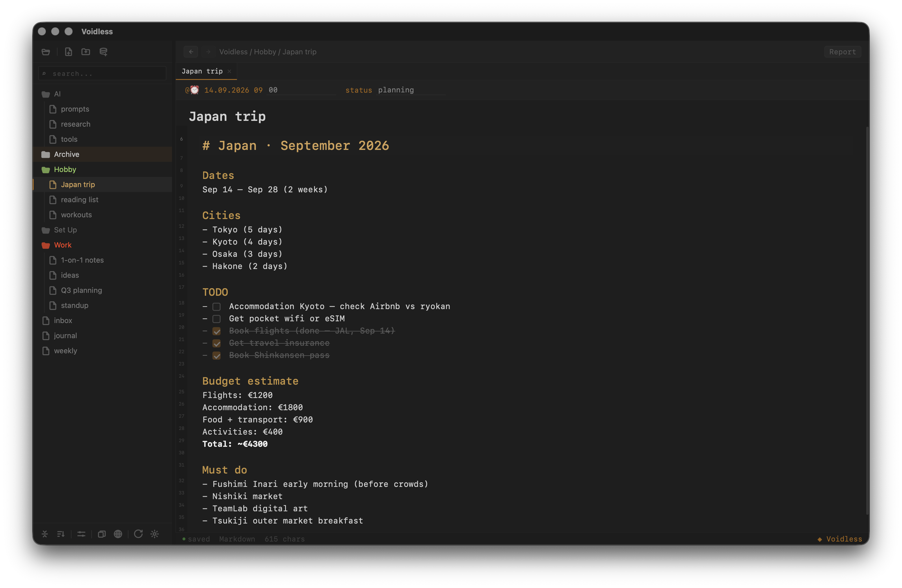The image size is (902, 588).
Task: Click the Report button
Action: (842, 52)
